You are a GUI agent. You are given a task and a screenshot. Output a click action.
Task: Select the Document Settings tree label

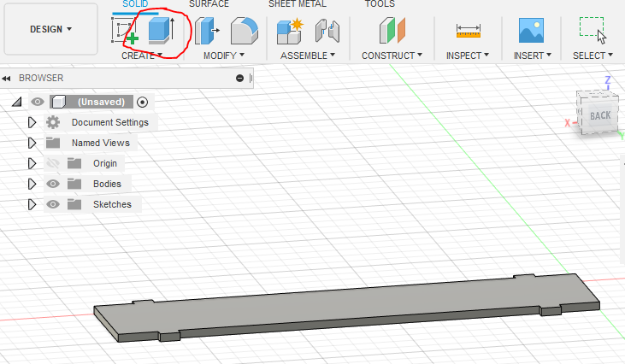tap(110, 122)
